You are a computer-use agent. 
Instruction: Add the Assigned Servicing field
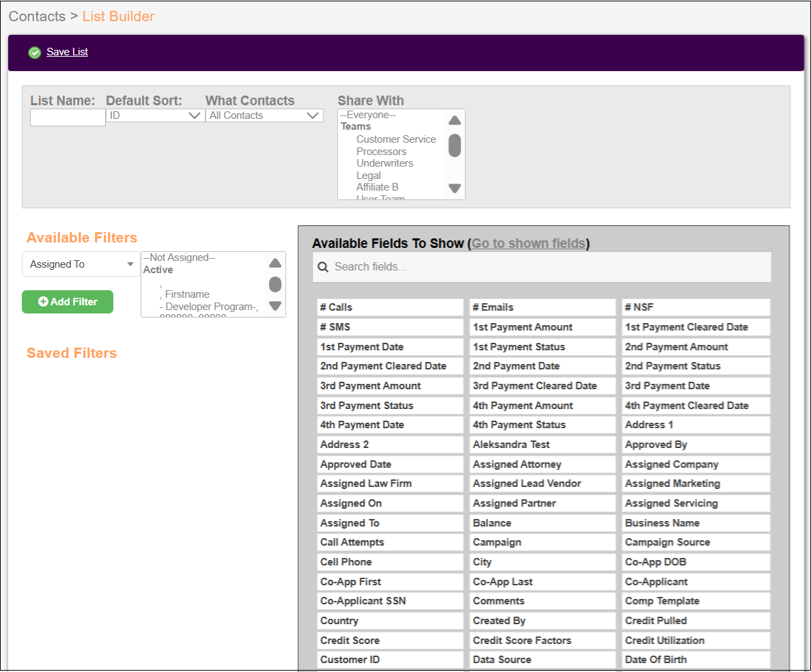[x=696, y=503]
